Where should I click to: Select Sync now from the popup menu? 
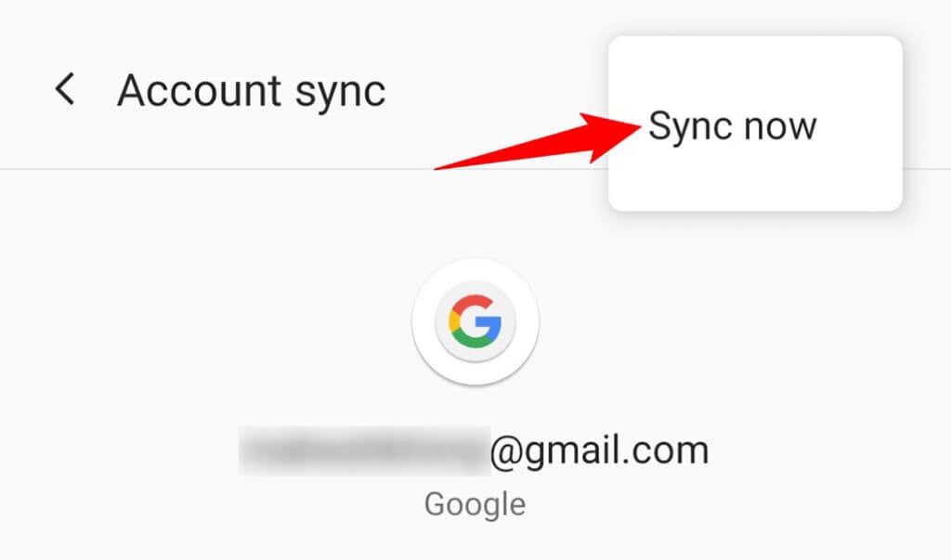(733, 127)
